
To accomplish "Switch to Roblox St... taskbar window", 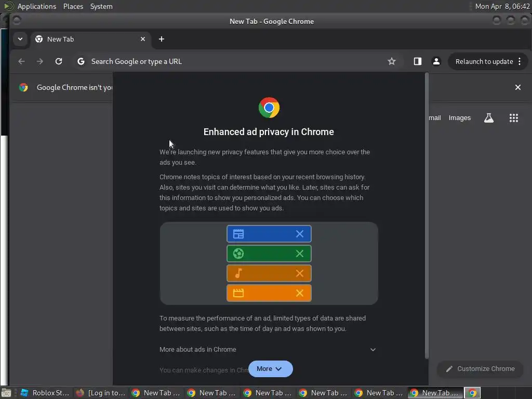I will pos(45,393).
